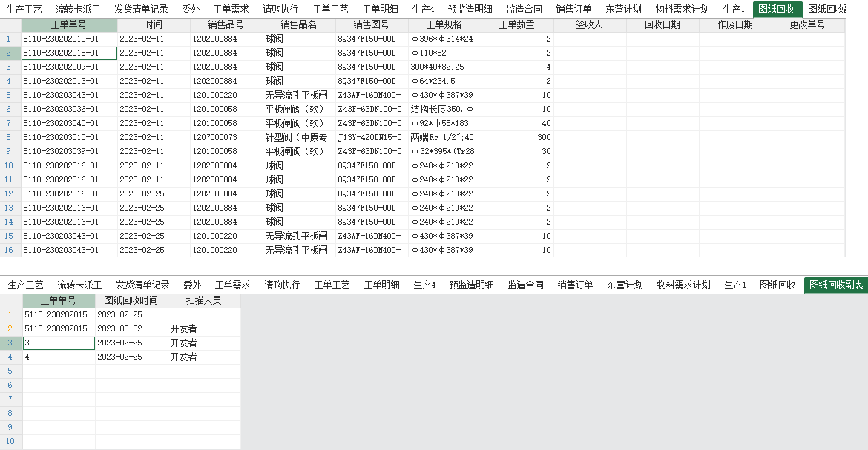
Task: Select the 图纸回收时间 column header
Action: [x=131, y=300]
